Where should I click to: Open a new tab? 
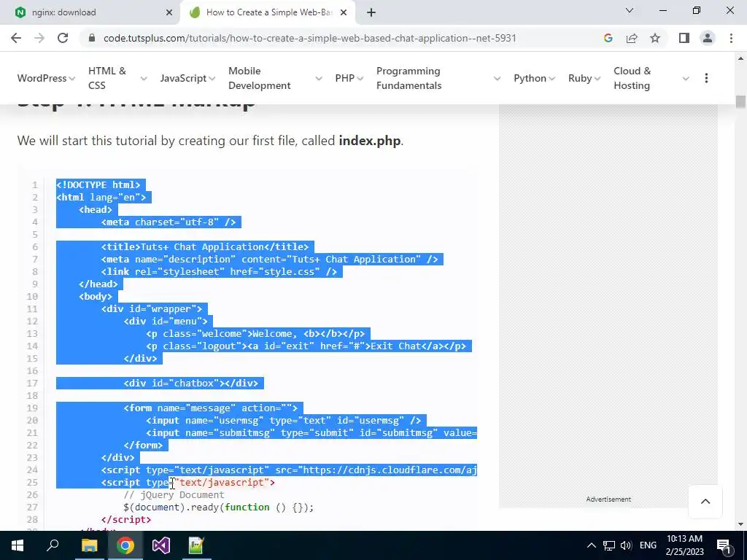click(x=371, y=12)
